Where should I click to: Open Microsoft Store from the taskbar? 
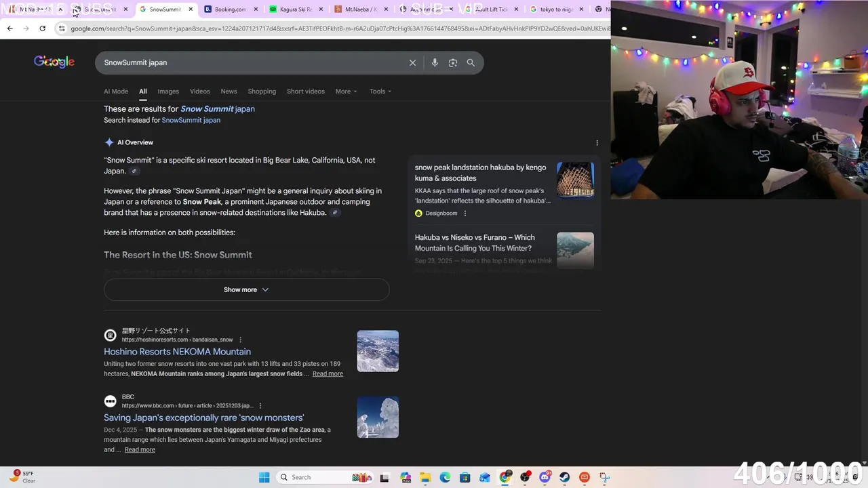(465, 477)
